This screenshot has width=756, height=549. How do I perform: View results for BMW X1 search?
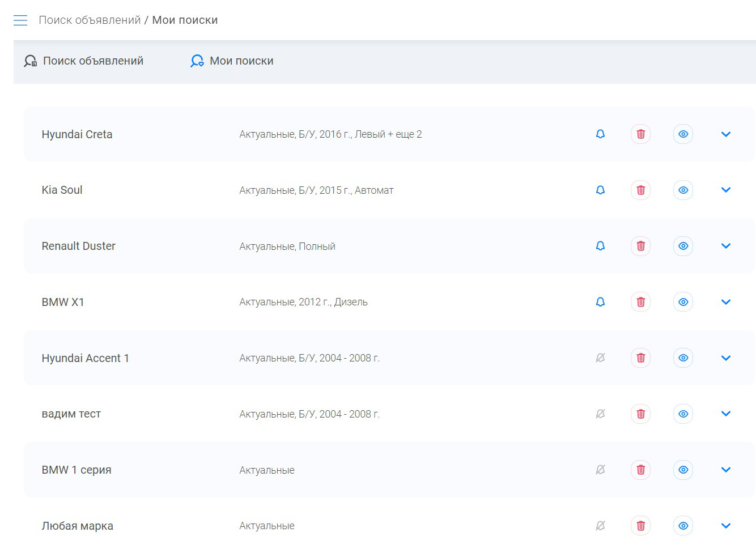pyautogui.click(x=683, y=302)
